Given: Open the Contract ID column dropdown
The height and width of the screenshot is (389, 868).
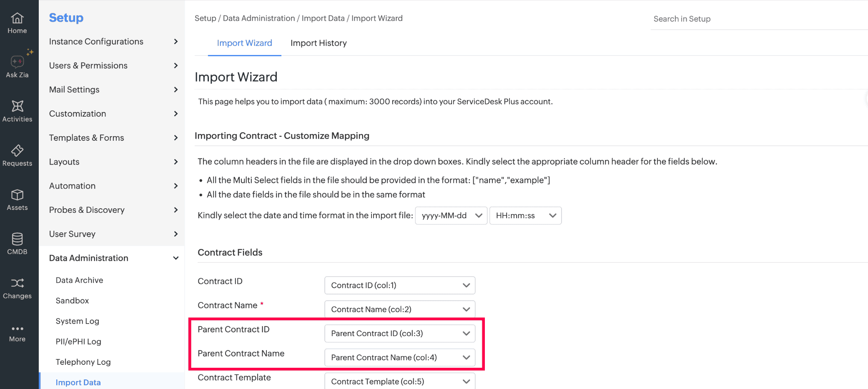Looking at the screenshot, I should coord(399,285).
